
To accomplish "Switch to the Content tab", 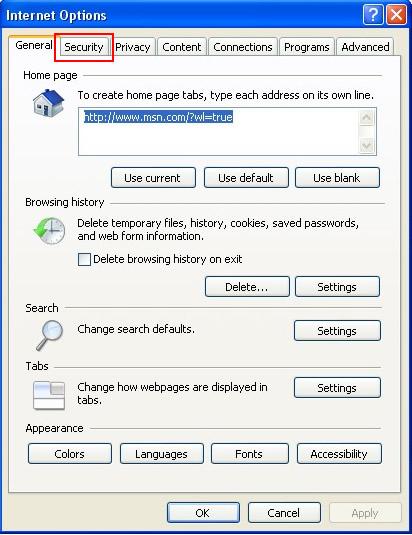I will click(181, 47).
